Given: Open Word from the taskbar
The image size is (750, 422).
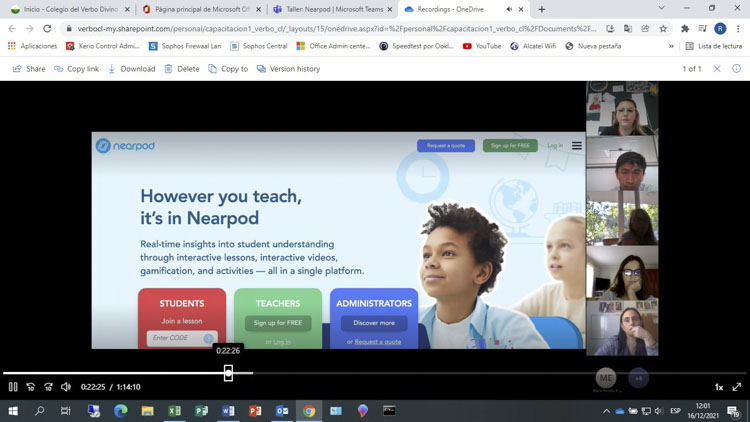Looking at the screenshot, I should [228, 411].
